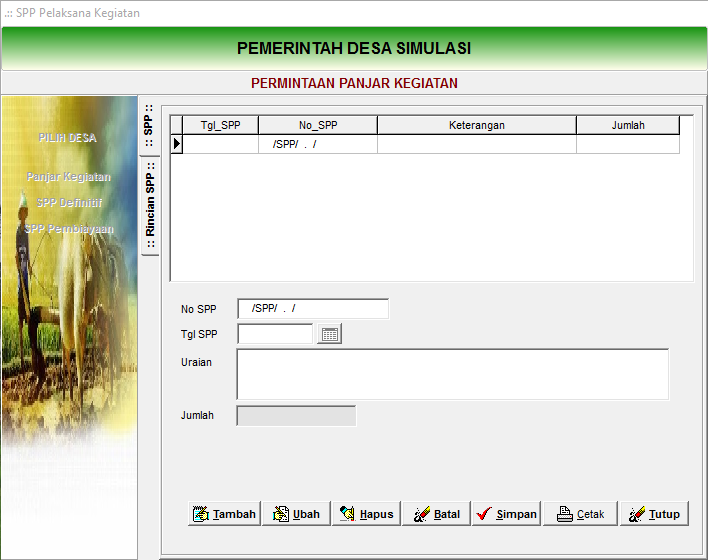Click the Tutup close button
The image size is (708, 560).
click(x=654, y=514)
